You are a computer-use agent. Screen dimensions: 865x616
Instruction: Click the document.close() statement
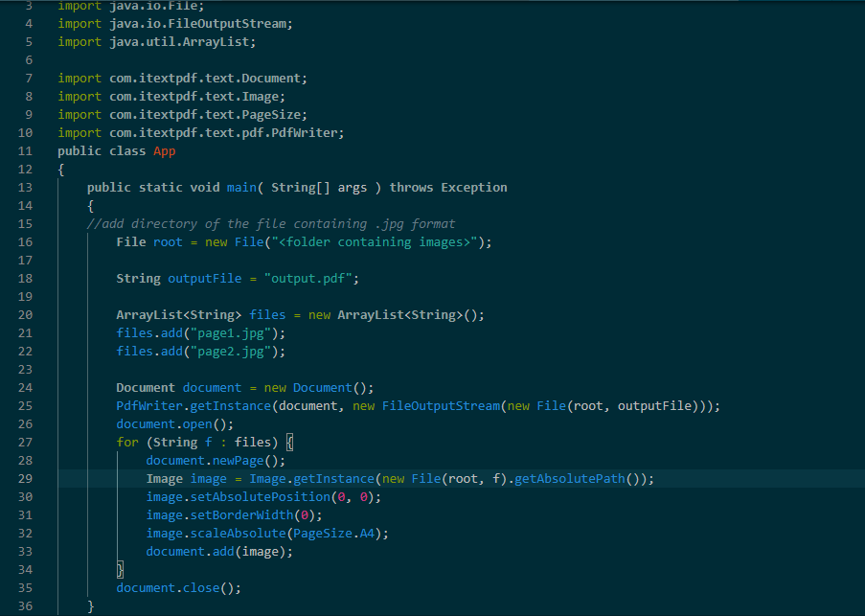pos(179,588)
